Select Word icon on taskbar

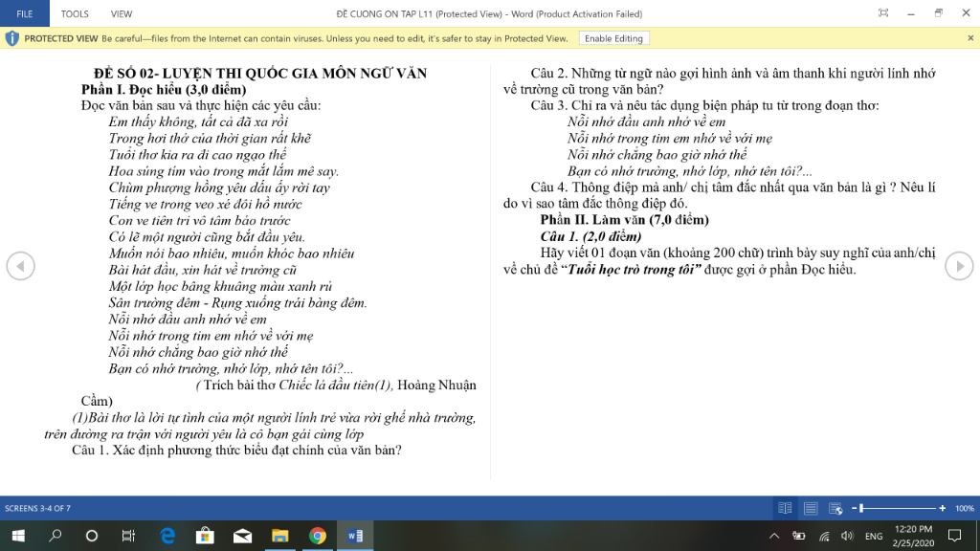point(355,536)
